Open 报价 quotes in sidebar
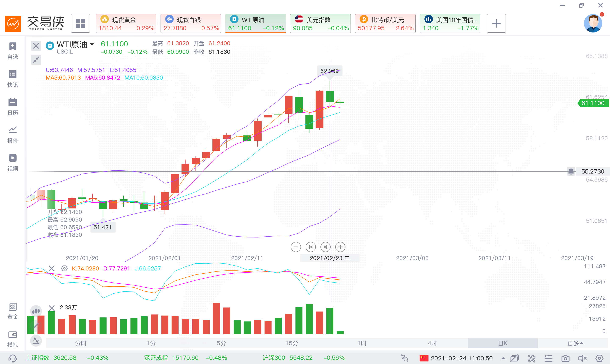 coord(12,135)
